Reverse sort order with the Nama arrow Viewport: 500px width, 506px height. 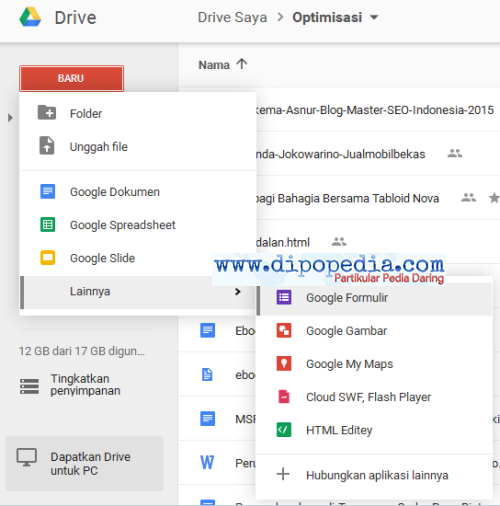click(x=242, y=63)
